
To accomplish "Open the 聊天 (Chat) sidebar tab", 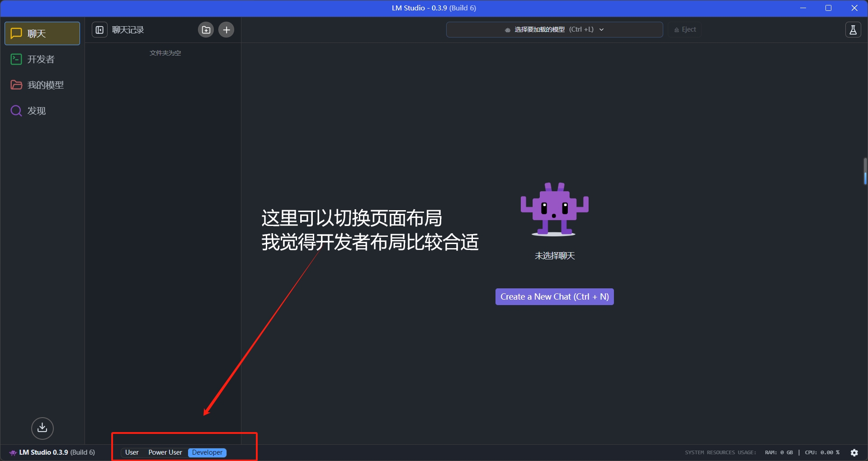I will [x=42, y=33].
